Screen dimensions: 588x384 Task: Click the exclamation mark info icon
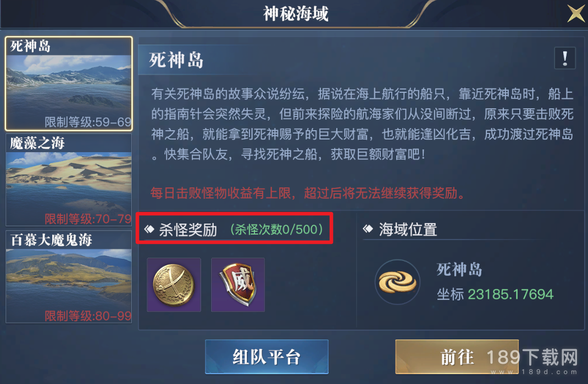[x=565, y=58]
